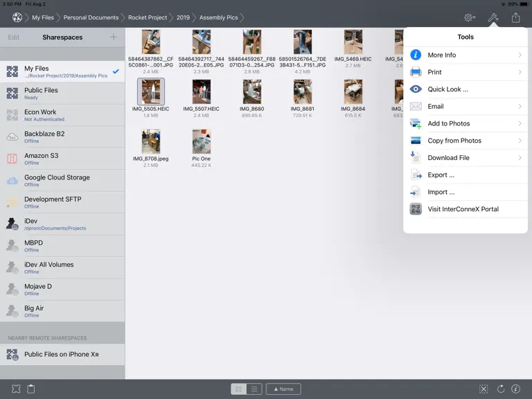Click the Email envelope icon
The height and width of the screenshot is (399, 532).
click(x=416, y=107)
